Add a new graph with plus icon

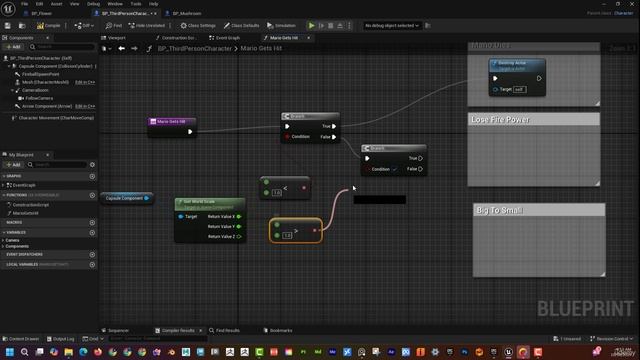[92, 176]
